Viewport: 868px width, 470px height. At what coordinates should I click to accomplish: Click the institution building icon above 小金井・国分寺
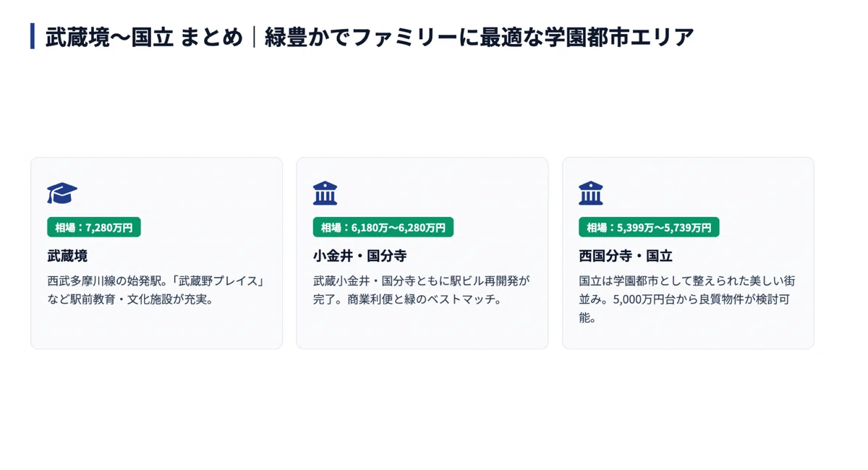coord(325,193)
